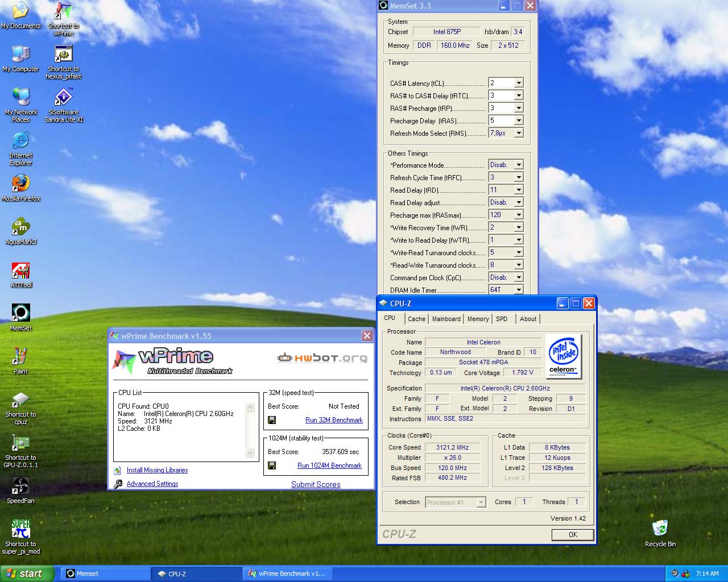The width and height of the screenshot is (728, 582).
Task: Open My Documents desktop icon
Action: coord(20,15)
